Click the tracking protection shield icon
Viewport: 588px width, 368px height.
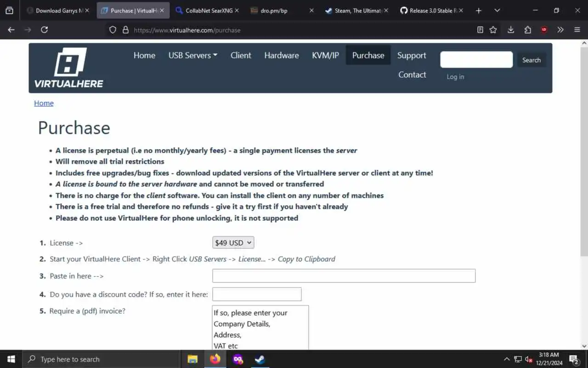[113, 30]
